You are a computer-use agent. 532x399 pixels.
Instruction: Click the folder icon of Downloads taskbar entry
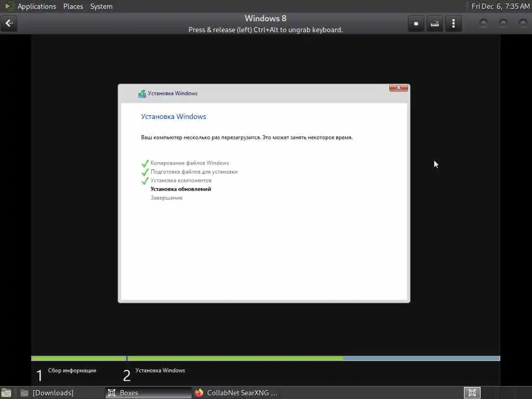[24, 393]
